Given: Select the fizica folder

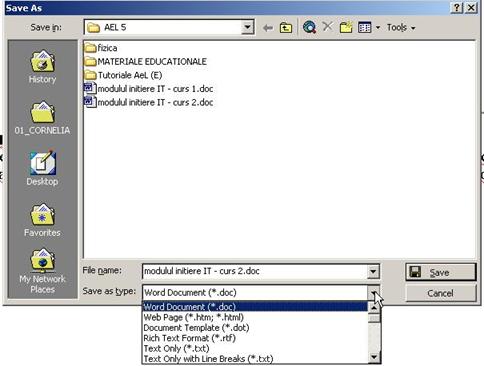Looking at the screenshot, I should 101,48.
